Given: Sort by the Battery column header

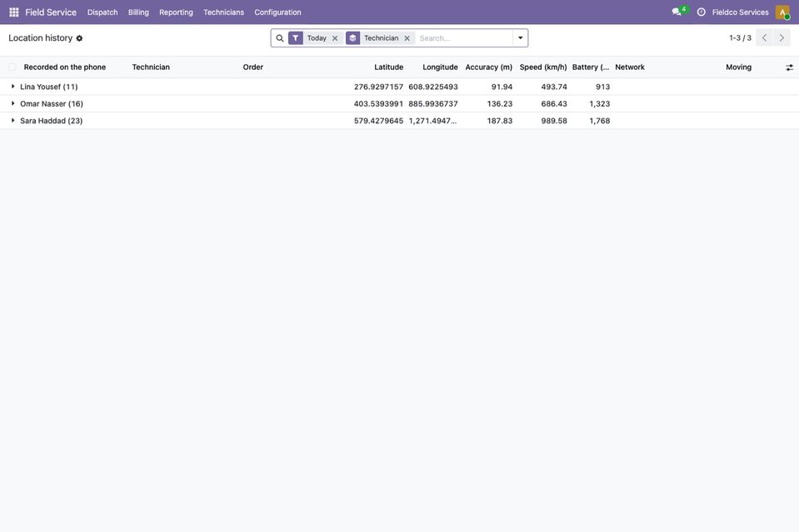Looking at the screenshot, I should click(x=591, y=67).
